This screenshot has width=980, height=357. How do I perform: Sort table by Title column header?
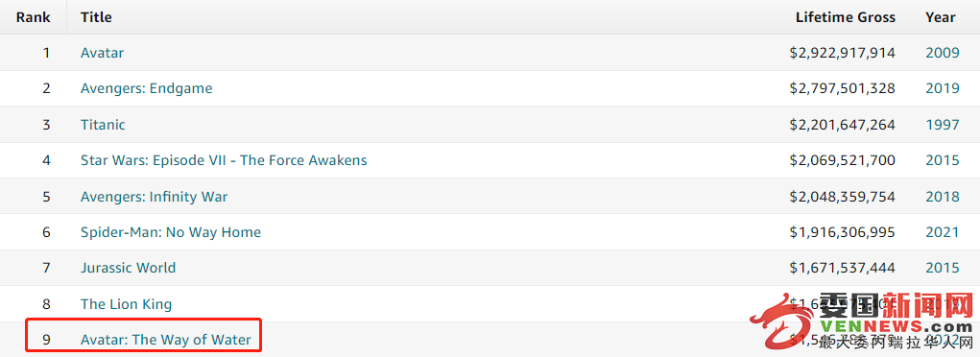pyautogui.click(x=96, y=17)
